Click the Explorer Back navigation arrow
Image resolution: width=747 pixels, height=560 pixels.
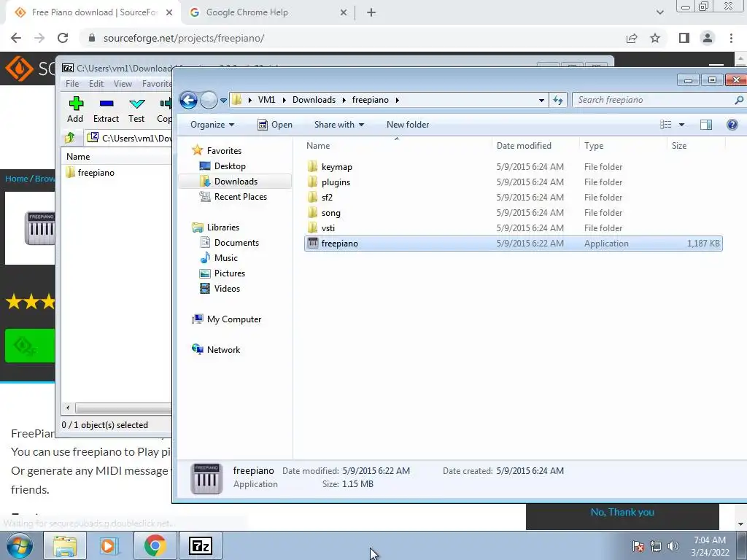pyautogui.click(x=188, y=100)
